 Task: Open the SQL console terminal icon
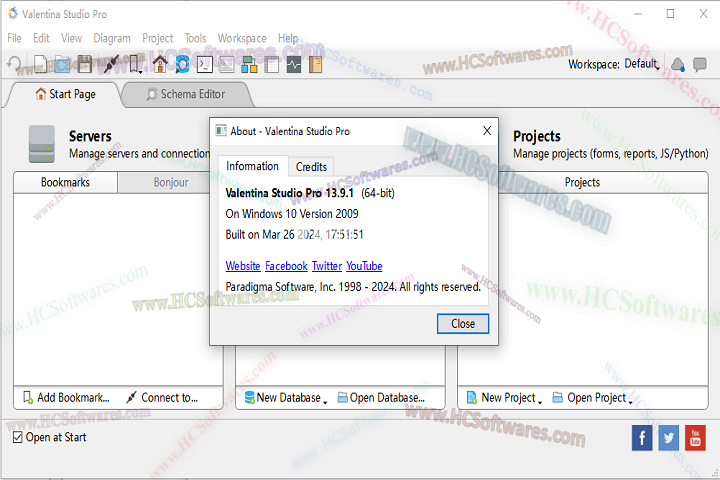pyautogui.click(x=205, y=64)
